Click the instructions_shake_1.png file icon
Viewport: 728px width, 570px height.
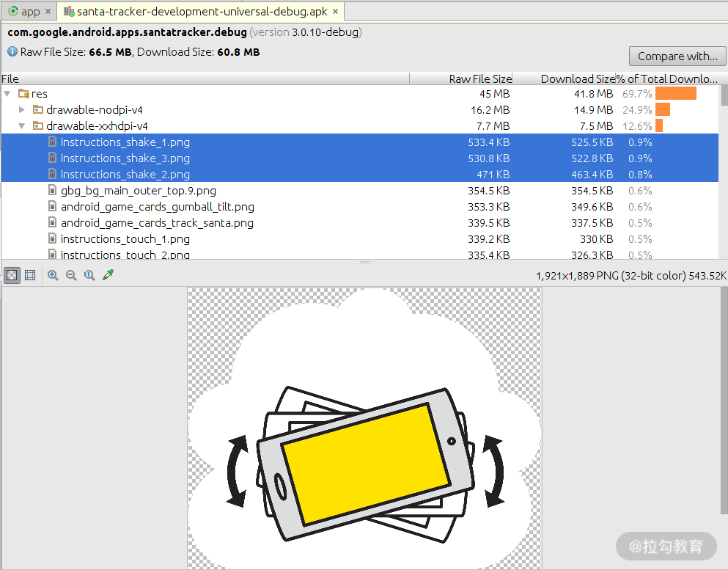tap(53, 142)
